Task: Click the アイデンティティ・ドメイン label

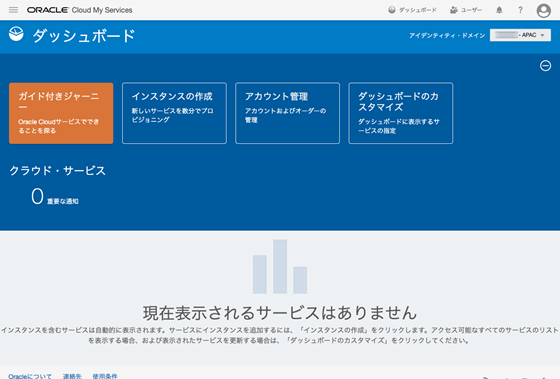Action: click(x=447, y=35)
